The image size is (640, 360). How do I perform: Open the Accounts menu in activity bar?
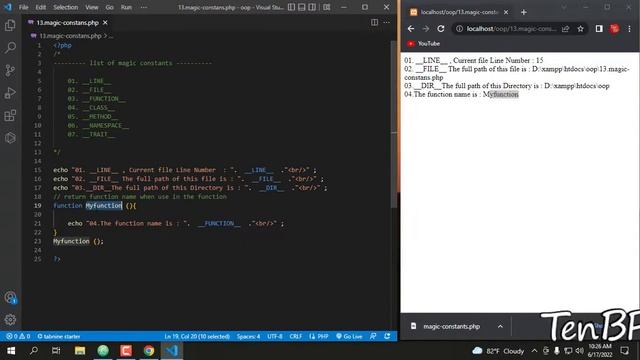(x=10, y=298)
